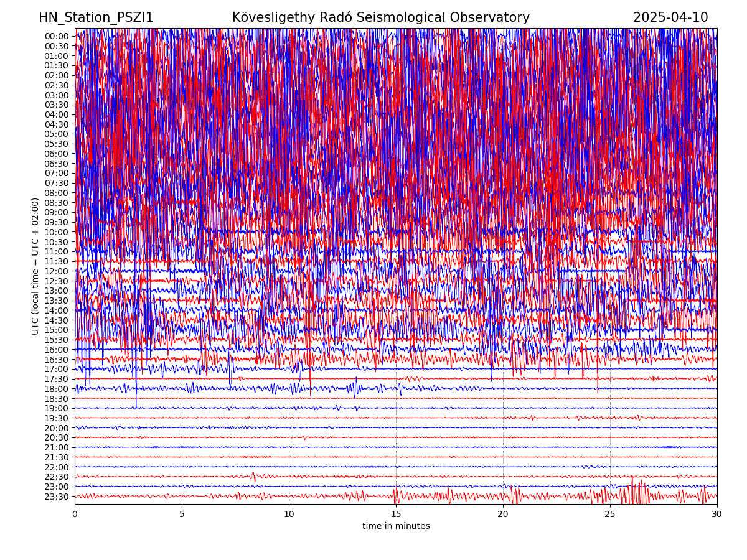Click the 5 minute x-axis tick
747x560 pixels.
pyautogui.click(x=182, y=515)
